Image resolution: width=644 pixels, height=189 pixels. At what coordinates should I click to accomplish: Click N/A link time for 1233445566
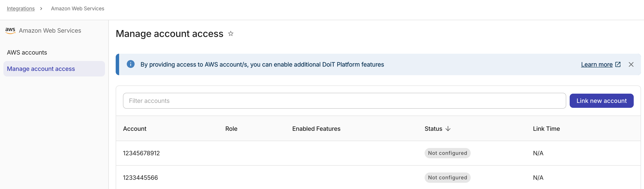[x=538, y=178]
